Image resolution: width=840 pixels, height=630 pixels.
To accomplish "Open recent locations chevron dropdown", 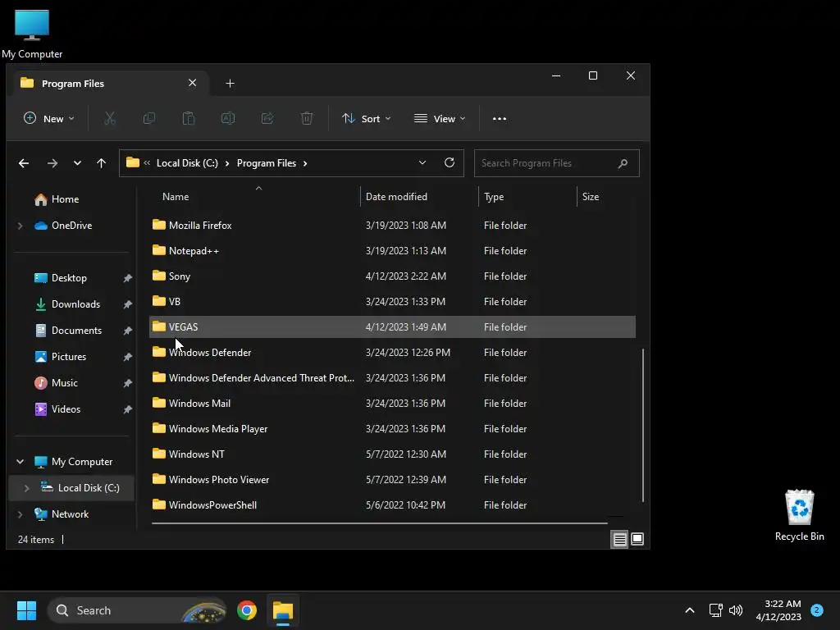I will pyautogui.click(x=77, y=163).
